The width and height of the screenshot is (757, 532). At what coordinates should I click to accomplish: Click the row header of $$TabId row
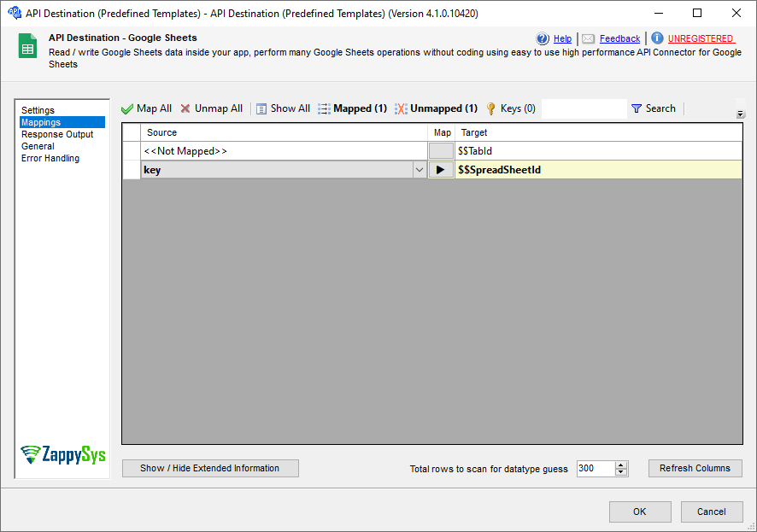[x=132, y=151]
